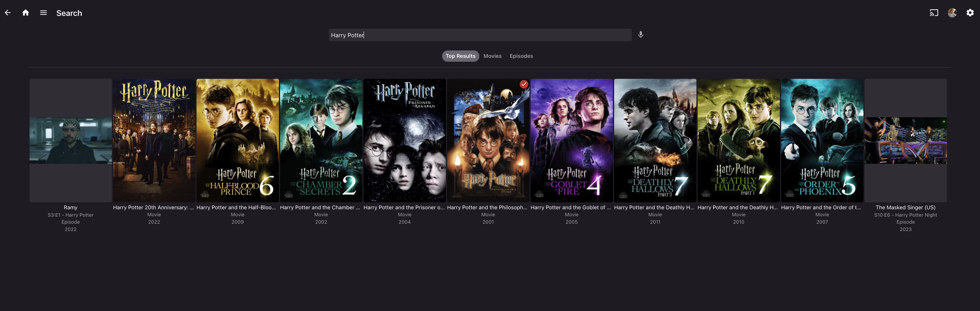
Task: Switch to the Episodes tab
Action: click(521, 56)
